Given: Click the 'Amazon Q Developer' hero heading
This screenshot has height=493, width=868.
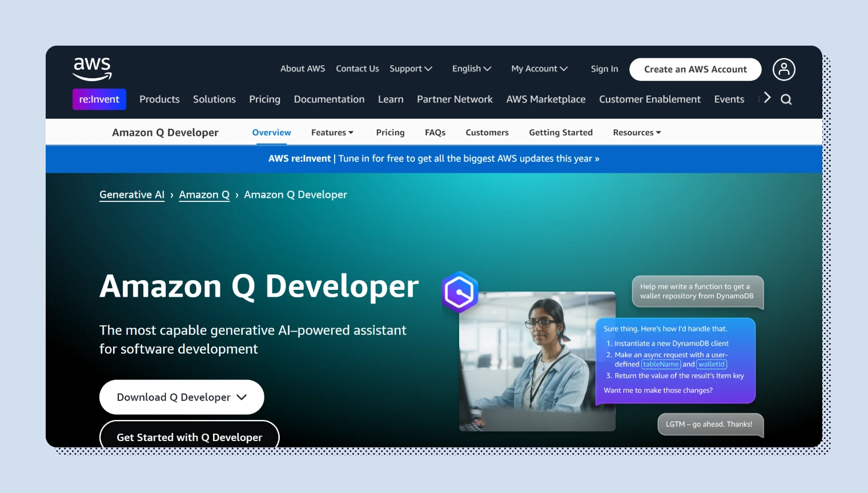Looking at the screenshot, I should (259, 286).
